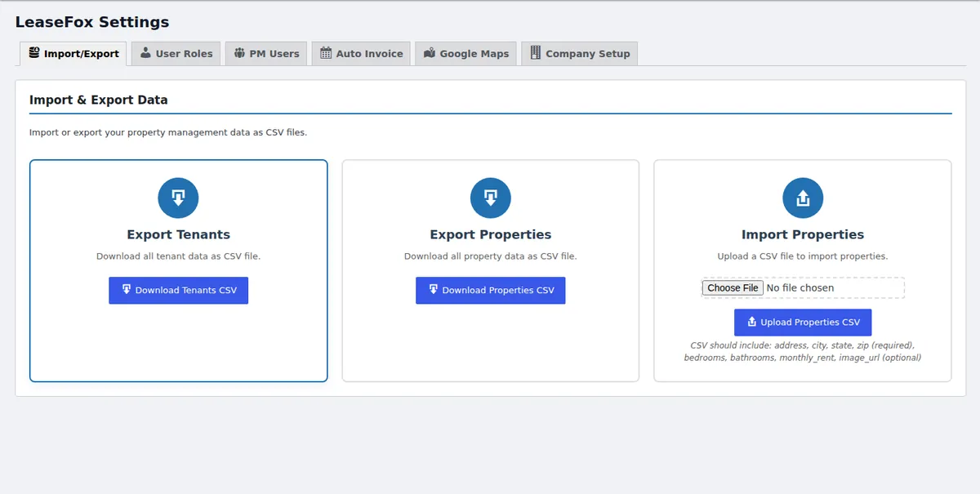Click 'Download all tenant data as CSV file.' text
Screen dimensions: 980x494
tap(178, 256)
